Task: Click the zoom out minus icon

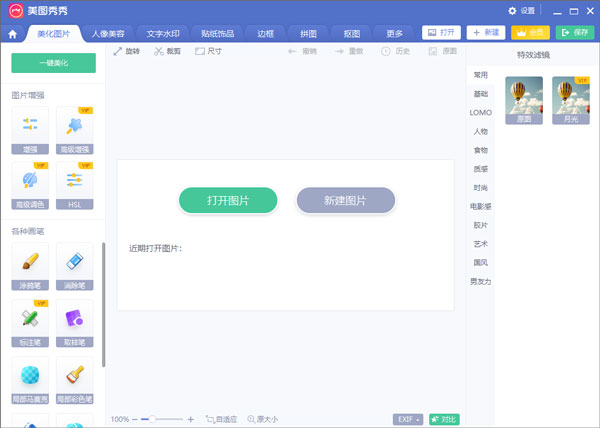Action: pos(135,420)
